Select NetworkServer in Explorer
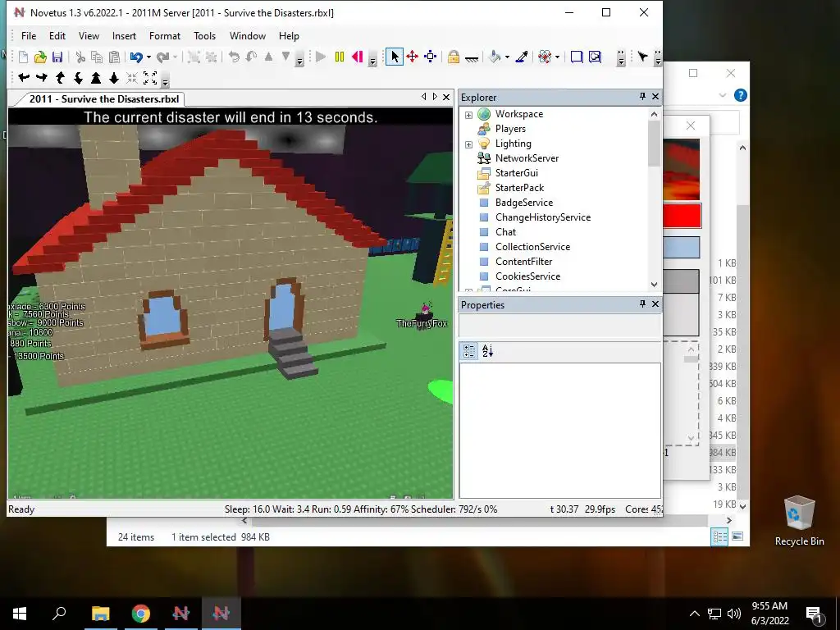This screenshot has width=840, height=630. tap(527, 158)
